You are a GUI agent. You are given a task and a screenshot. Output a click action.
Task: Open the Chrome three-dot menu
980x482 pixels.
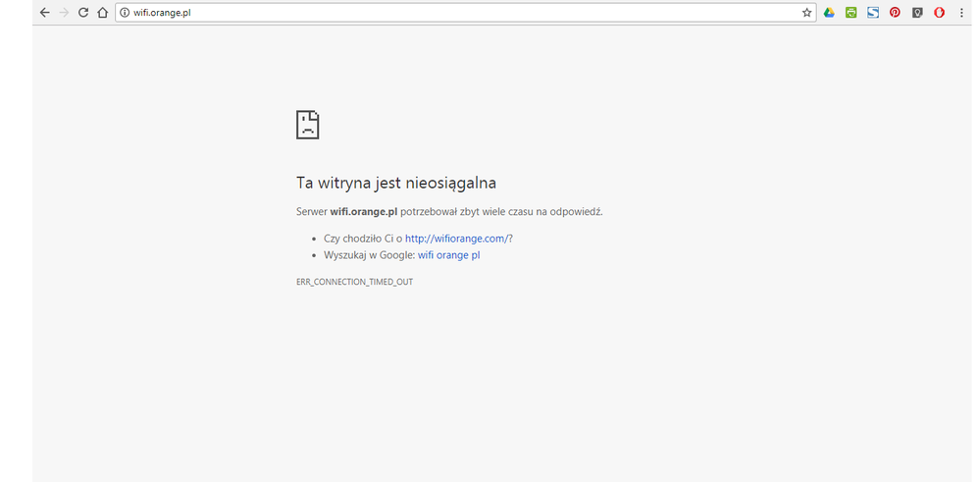pyautogui.click(x=961, y=13)
